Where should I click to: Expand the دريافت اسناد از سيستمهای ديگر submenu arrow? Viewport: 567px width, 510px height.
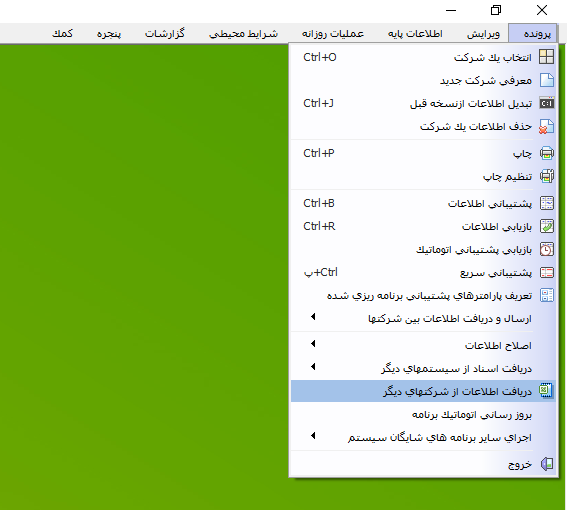[313, 367]
